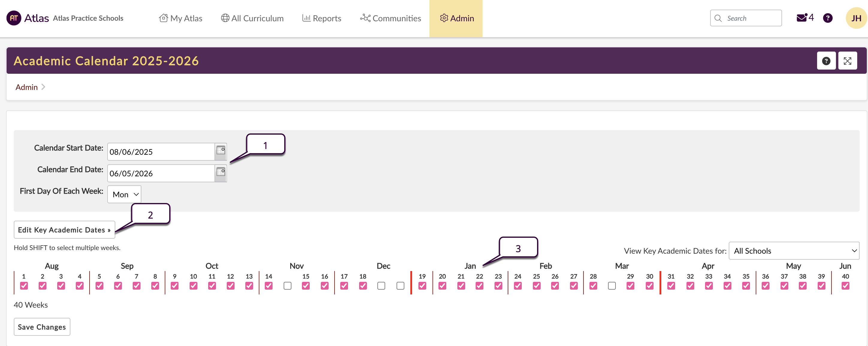This screenshot has height=346, width=868.
Task: Open the All Curriculum menu
Action: [x=252, y=18]
